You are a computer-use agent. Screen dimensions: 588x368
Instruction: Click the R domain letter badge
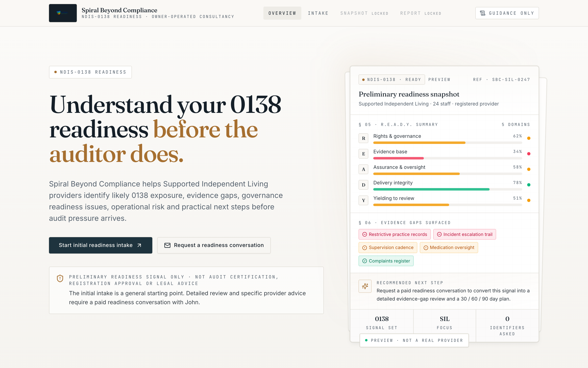363,138
